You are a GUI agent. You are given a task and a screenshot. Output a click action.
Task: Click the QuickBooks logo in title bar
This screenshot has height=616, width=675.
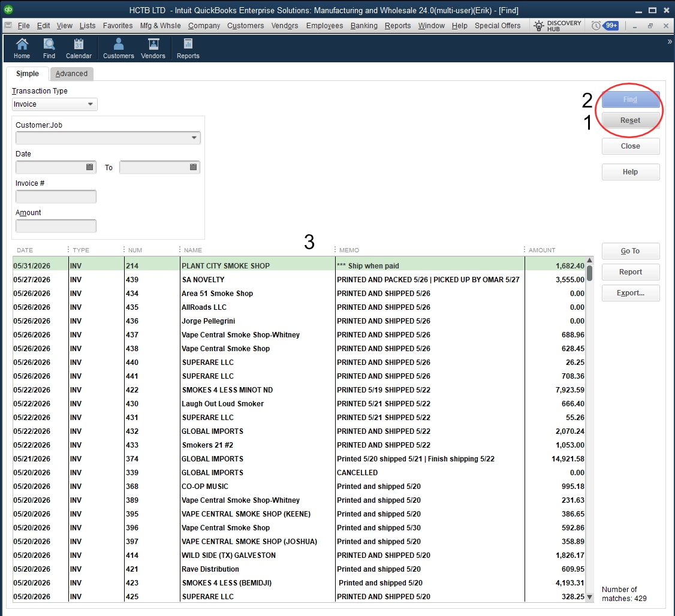coord(8,10)
